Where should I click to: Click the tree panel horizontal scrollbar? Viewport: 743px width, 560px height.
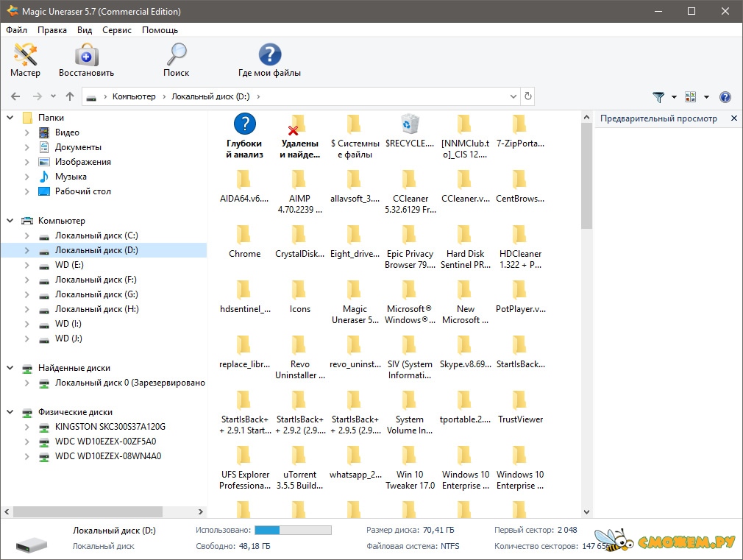(x=88, y=511)
